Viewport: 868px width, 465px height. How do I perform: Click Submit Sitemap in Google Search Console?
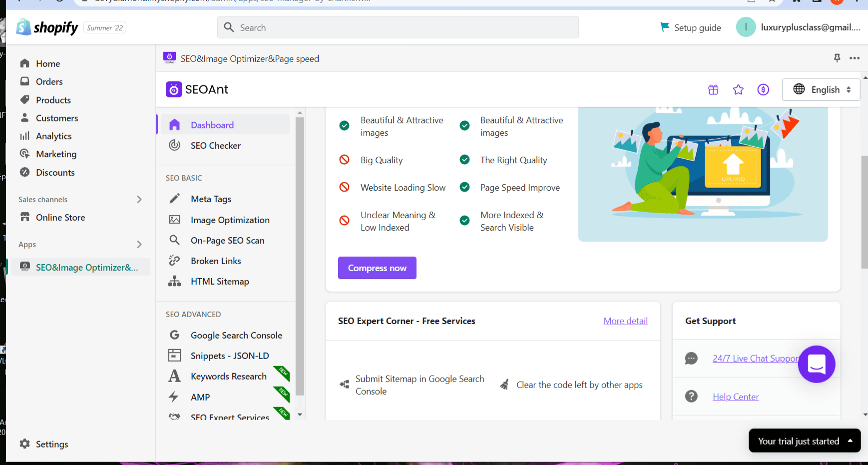pyautogui.click(x=420, y=385)
